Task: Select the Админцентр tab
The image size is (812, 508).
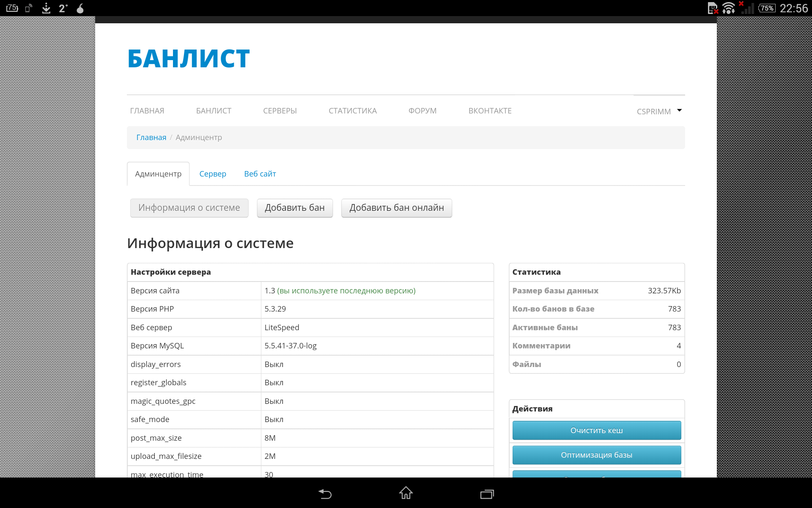Action: tap(158, 174)
